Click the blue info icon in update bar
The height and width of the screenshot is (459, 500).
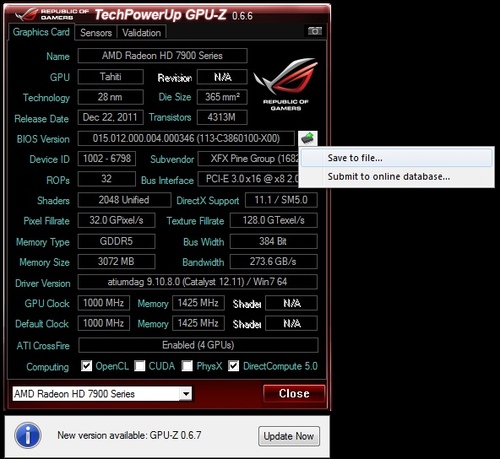[x=28, y=435]
